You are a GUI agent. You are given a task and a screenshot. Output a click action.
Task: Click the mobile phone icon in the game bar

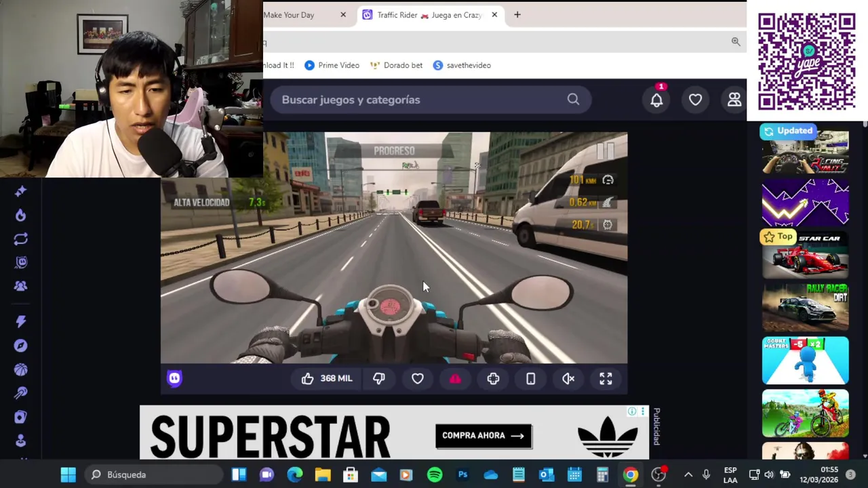[x=530, y=378]
